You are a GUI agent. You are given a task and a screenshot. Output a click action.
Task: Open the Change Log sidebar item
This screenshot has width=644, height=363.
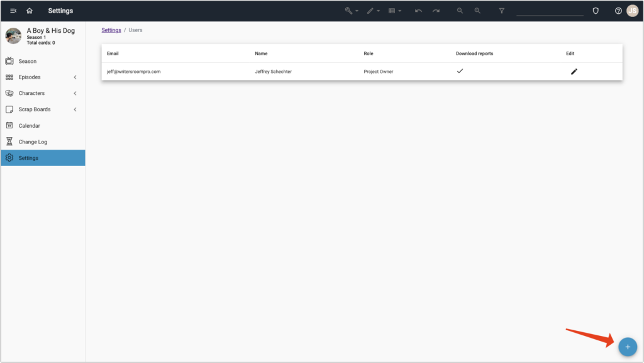pos(43,142)
